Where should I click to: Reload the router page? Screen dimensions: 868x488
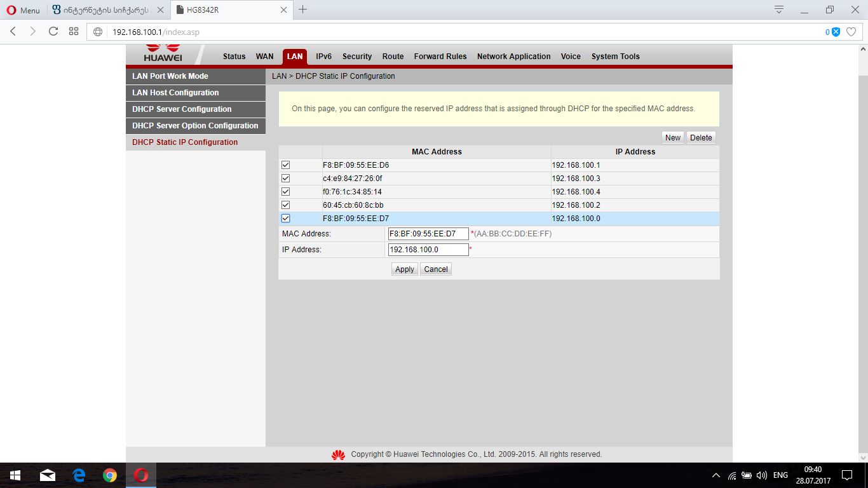[x=53, y=32]
